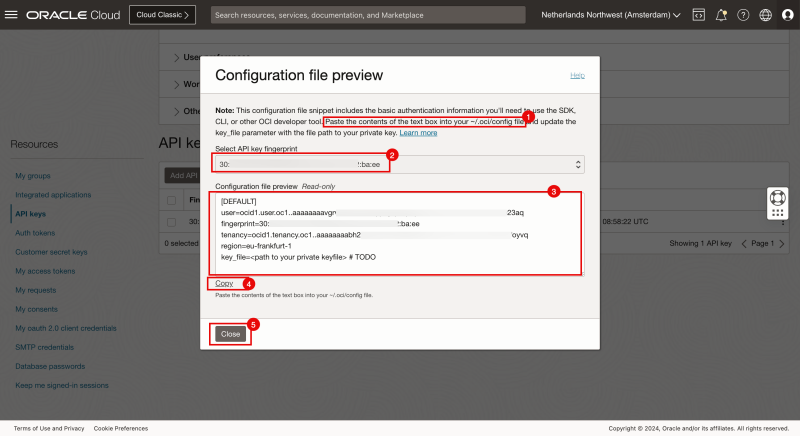
Task: Click the Copy link under preview
Action: (224, 284)
